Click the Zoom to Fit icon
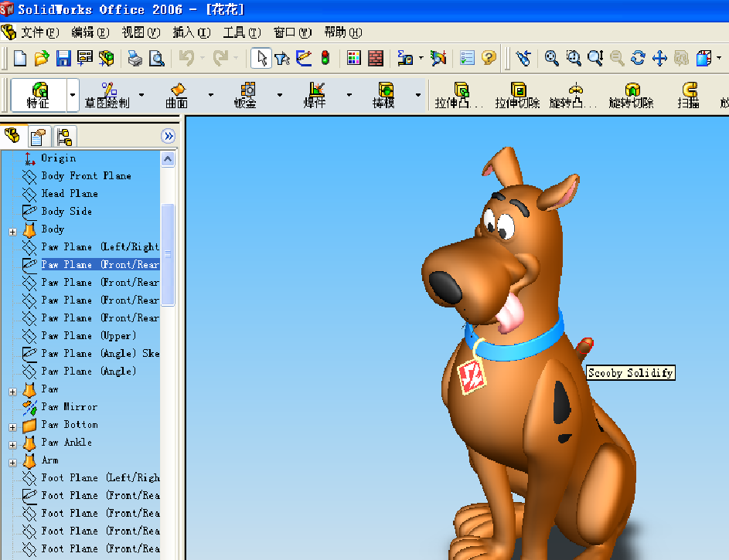This screenshot has height=560, width=729. coord(551,58)
